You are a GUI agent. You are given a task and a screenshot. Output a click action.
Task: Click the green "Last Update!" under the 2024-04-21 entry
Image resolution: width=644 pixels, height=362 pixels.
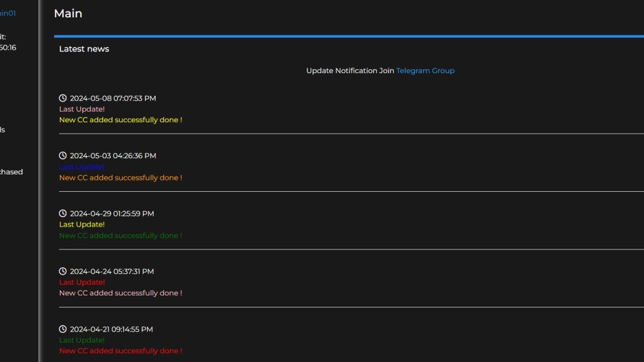82,340
